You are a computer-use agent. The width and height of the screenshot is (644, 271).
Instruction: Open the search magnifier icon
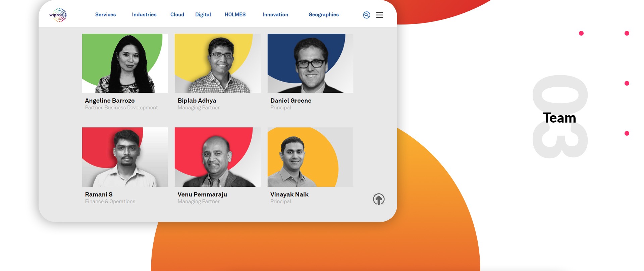[367, 15]
